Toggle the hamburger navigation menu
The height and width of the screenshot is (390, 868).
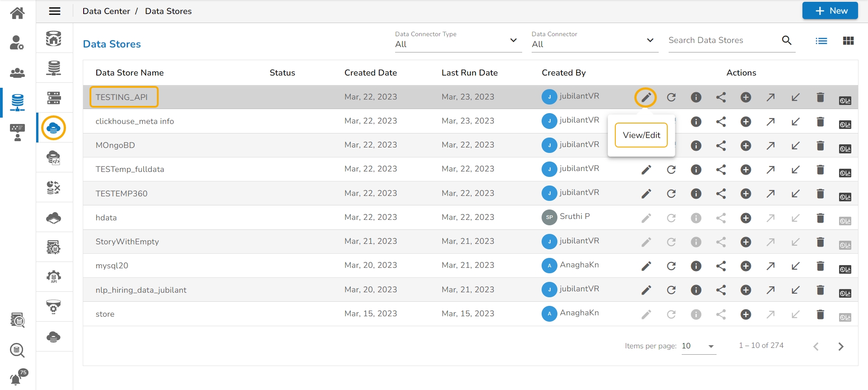[55, 11]
